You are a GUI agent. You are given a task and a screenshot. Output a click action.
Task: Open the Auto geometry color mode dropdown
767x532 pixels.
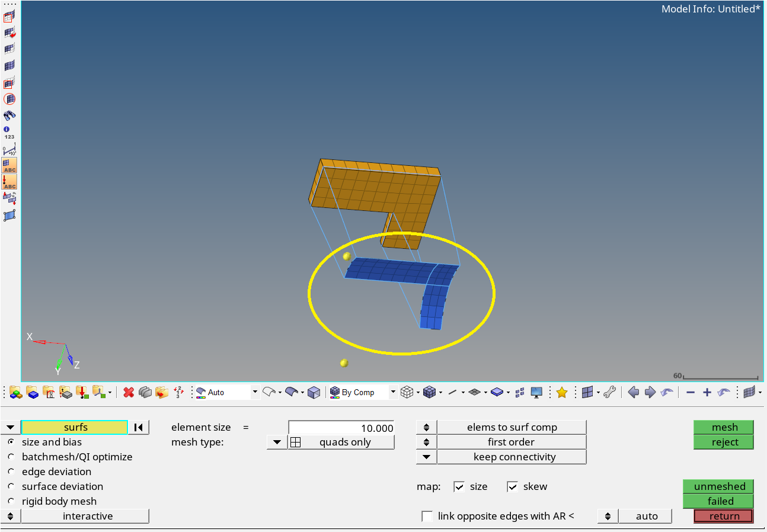coord(255,392)
